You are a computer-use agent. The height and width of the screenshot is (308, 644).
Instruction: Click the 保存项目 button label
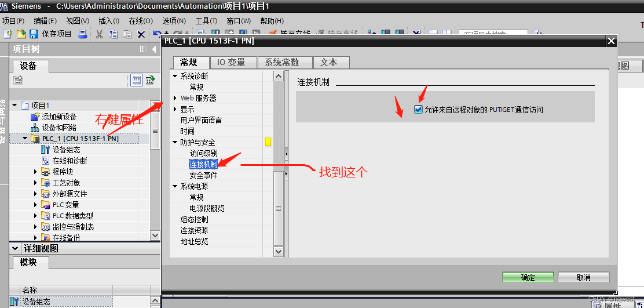[57, 34]
